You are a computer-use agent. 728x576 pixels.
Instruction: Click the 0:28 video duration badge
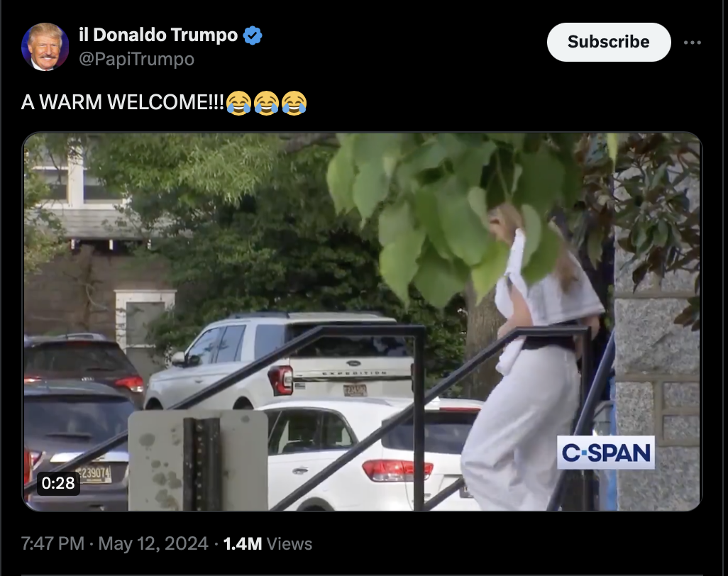coord(58,483)
